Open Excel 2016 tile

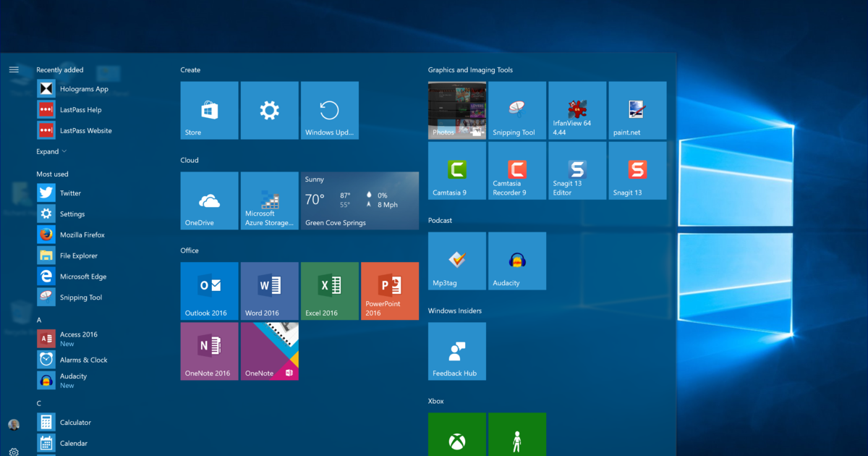click(330, 291)
